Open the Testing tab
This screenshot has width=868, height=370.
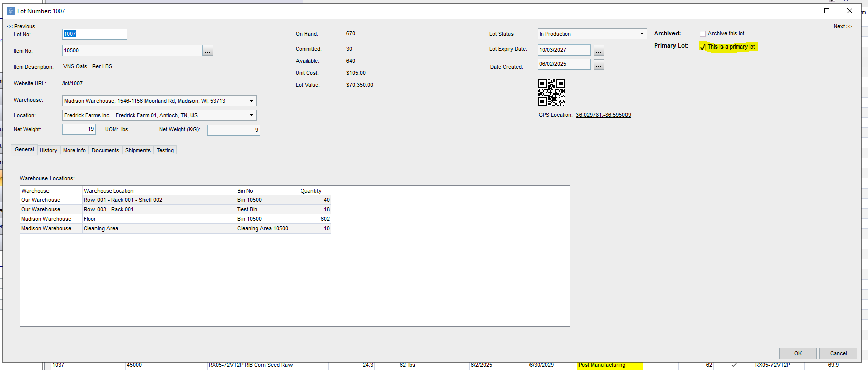(165, 150)
